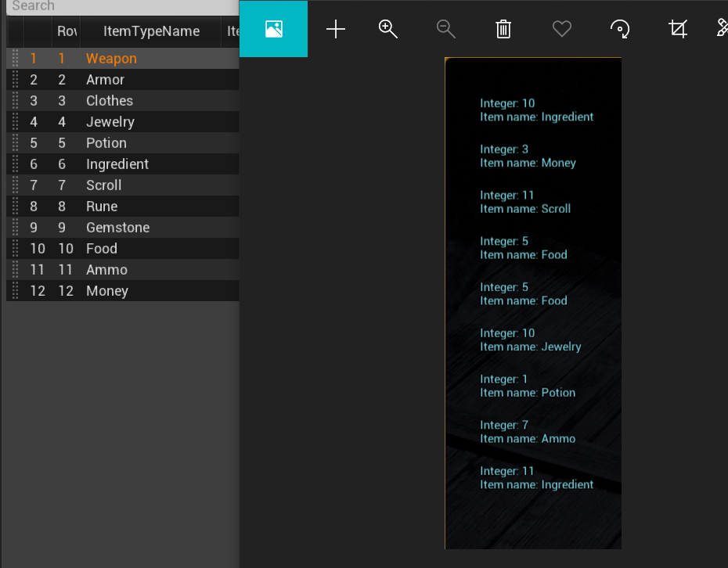Click drag handle of Ingredient row
The image size is (728, 568).
(x=15, y=164)
